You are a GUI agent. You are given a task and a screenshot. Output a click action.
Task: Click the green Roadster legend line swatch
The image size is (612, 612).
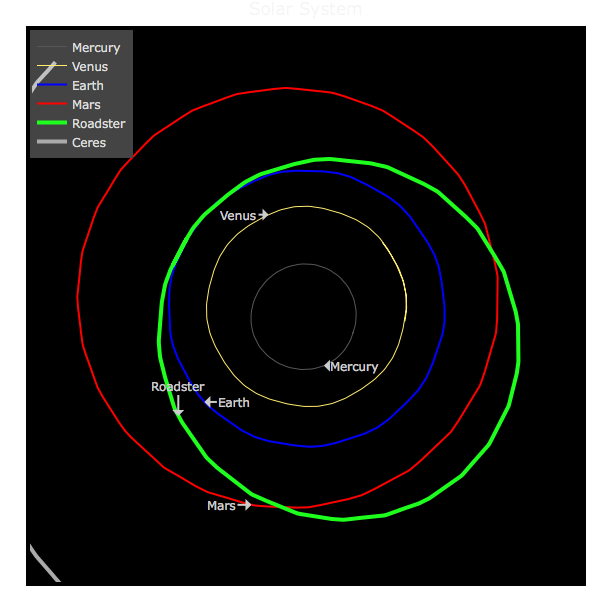(52, 123)
